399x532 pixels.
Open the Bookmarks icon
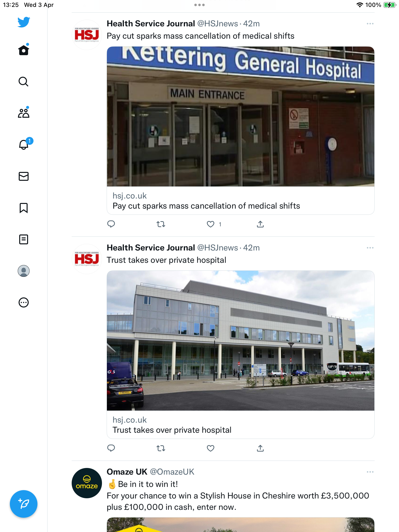(24, 208)
